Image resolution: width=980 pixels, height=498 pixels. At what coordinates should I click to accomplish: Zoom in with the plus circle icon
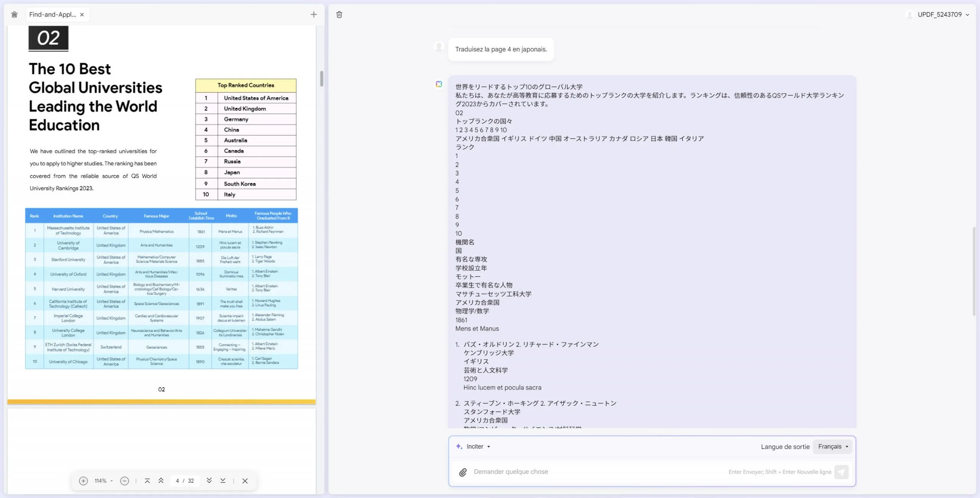[83, 481]
